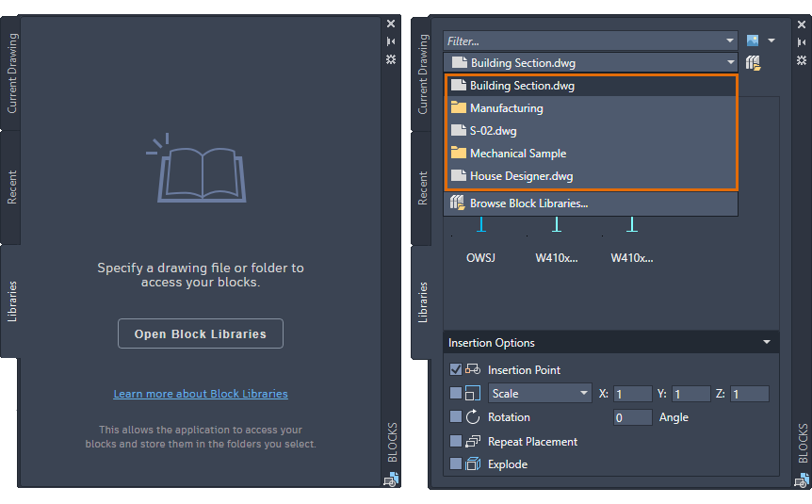Open properties menu of right Blocks palette
Viewport: 812px width, 504px height.
point(802,60)
